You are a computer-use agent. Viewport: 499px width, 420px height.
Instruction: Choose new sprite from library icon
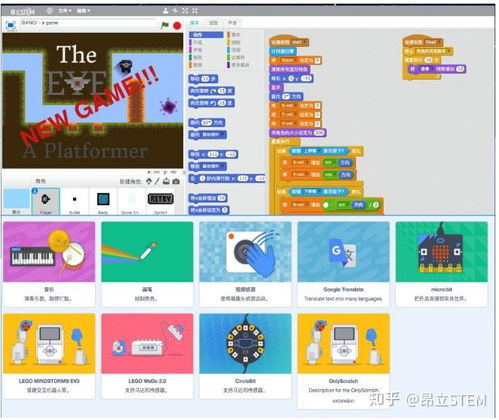pyautogui.click(x=149, y=181)
